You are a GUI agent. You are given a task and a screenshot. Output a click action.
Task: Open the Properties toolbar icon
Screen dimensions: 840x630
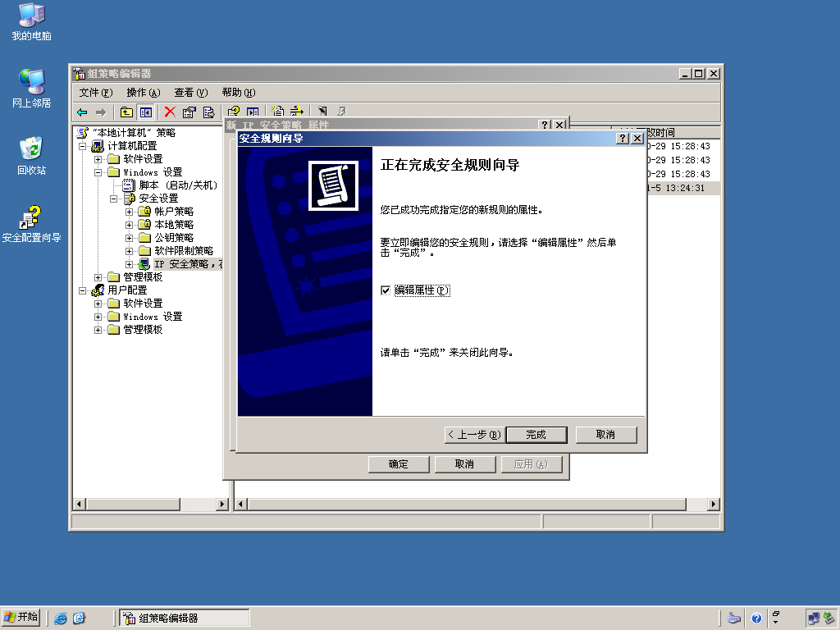point(189,112)
